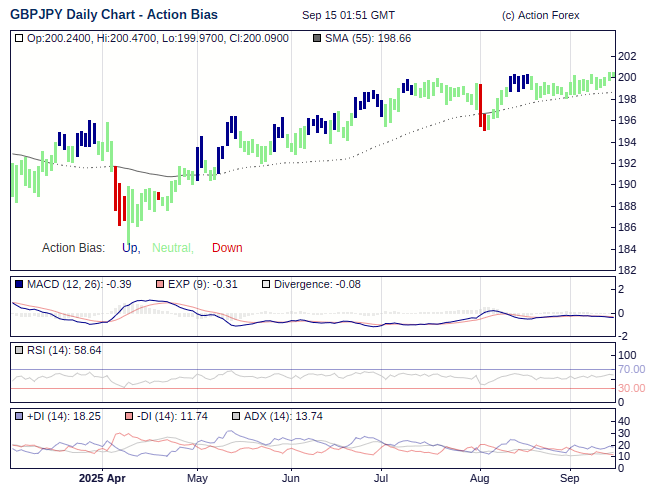The width and height of the screenshot is (650, 489).
Task: Click the -DI (14) legend swatch
Action: tap(128, 416)
